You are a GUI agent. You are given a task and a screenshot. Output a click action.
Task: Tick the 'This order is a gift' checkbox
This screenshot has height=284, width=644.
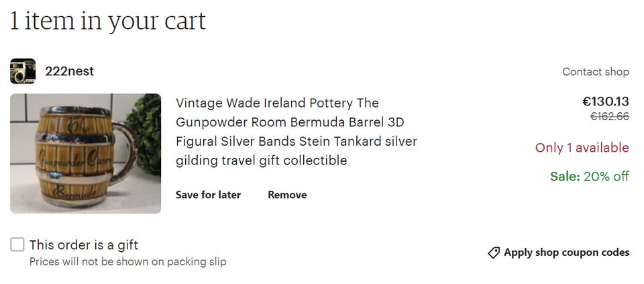17,245
